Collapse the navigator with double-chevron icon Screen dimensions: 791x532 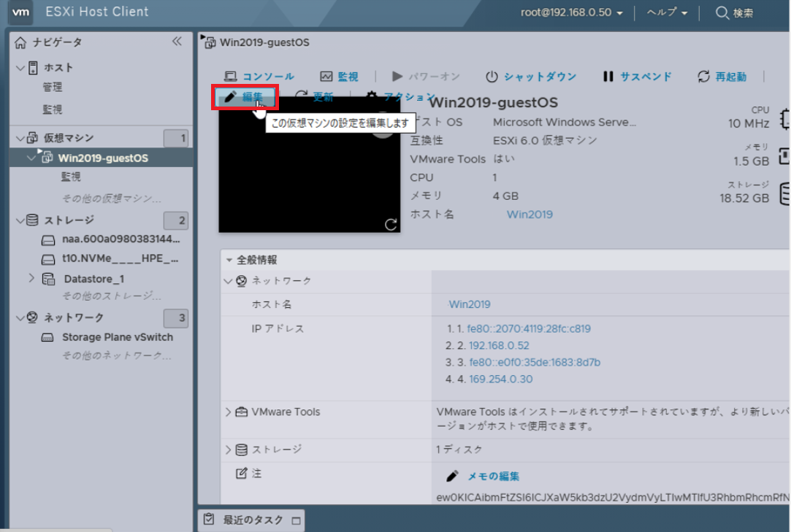[177, 42]
